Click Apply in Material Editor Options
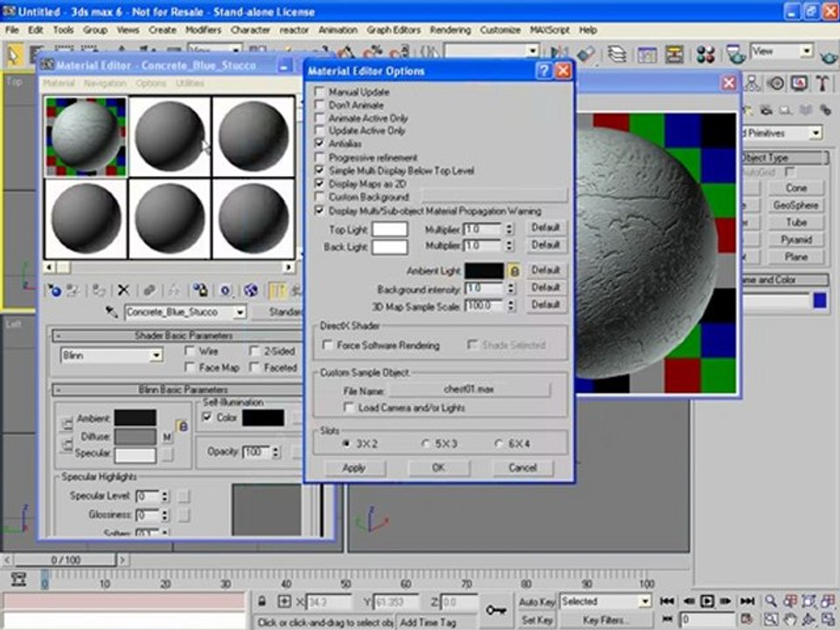 [x=354, y=467]
